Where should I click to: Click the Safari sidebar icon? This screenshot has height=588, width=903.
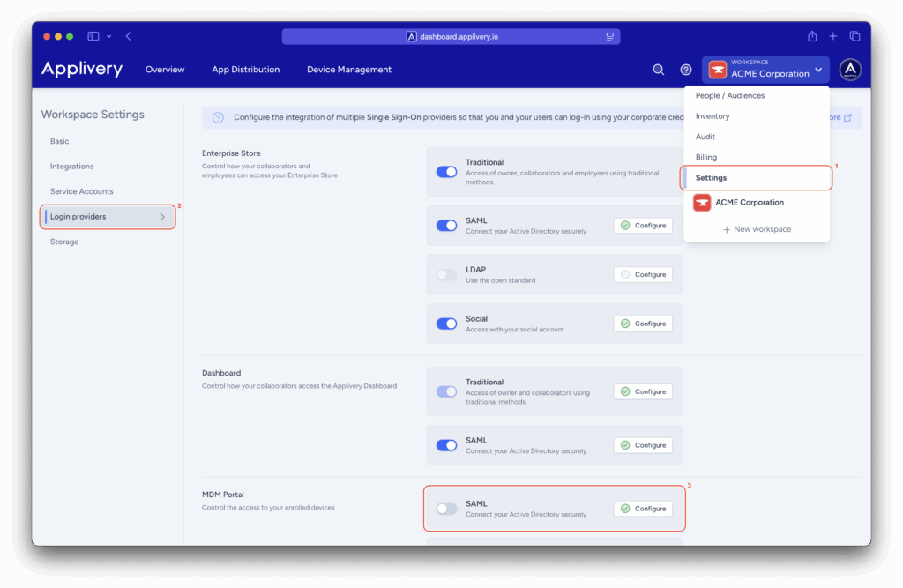[x=93, y=36]
